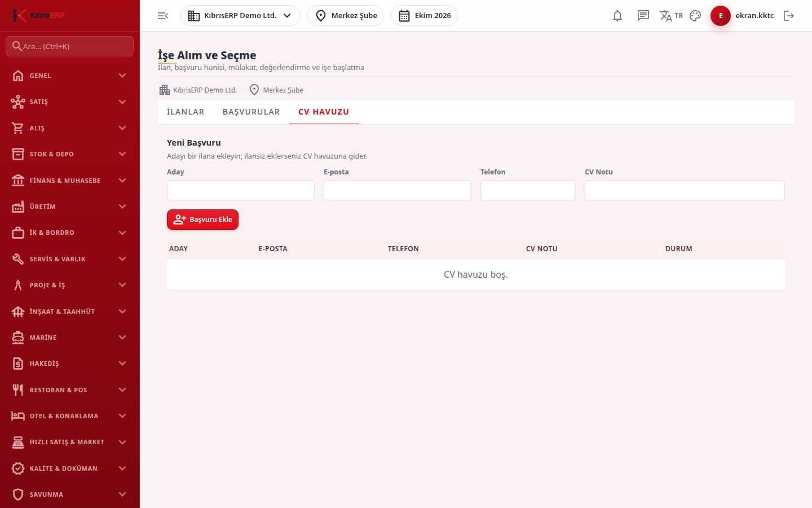Open the messages chat icon
The height and width of the screenshot is (508, 812).
(643, 16)
